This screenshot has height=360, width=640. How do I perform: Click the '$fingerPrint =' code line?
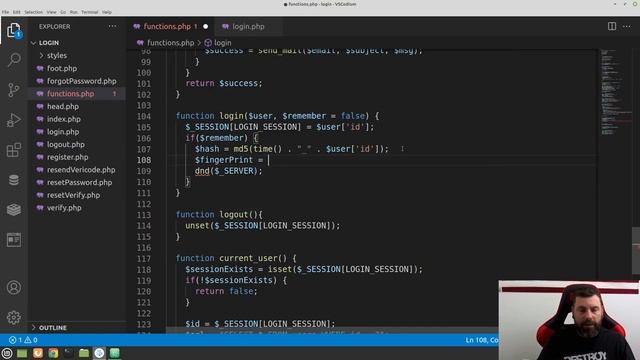[x=229, y=160]
